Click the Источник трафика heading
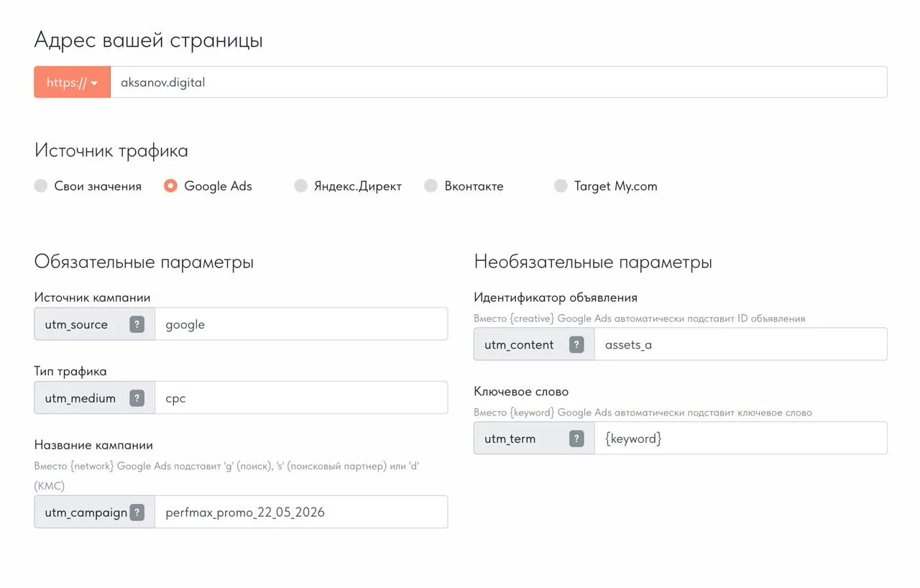Screen dimensions: 920x588 (x=111, y=150)
